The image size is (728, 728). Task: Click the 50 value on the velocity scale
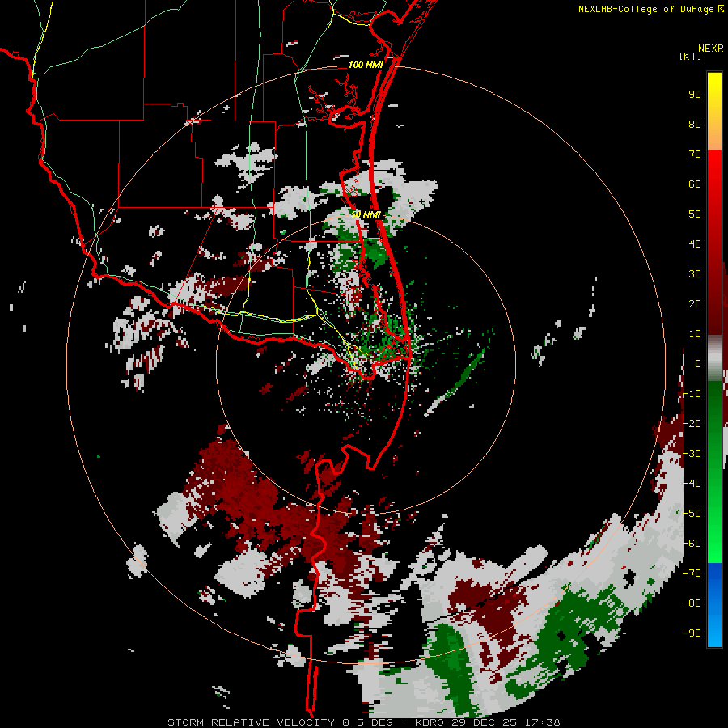695,214
